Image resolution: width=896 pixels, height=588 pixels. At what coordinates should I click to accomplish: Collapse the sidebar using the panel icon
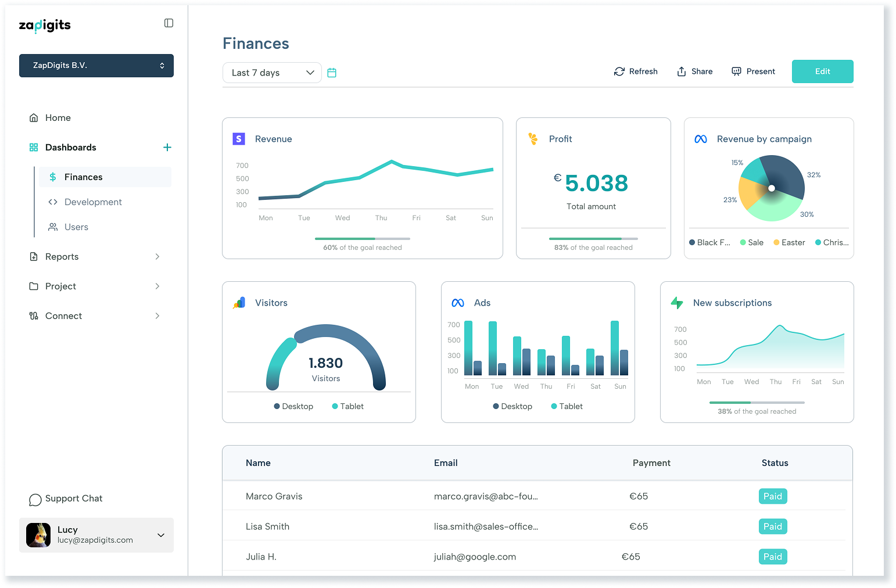coord(169,23)
